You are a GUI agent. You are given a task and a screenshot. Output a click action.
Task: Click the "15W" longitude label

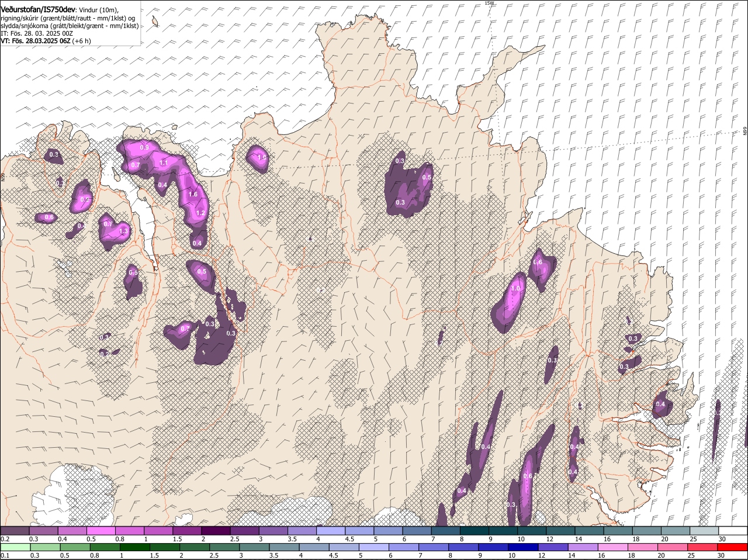pyautogui.click(x=489, y=3)
